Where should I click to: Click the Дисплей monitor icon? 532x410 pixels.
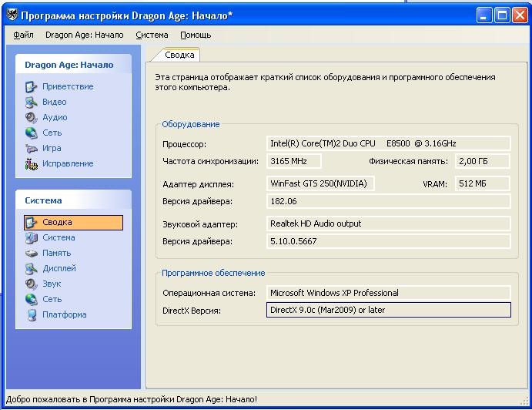[32, 269]
